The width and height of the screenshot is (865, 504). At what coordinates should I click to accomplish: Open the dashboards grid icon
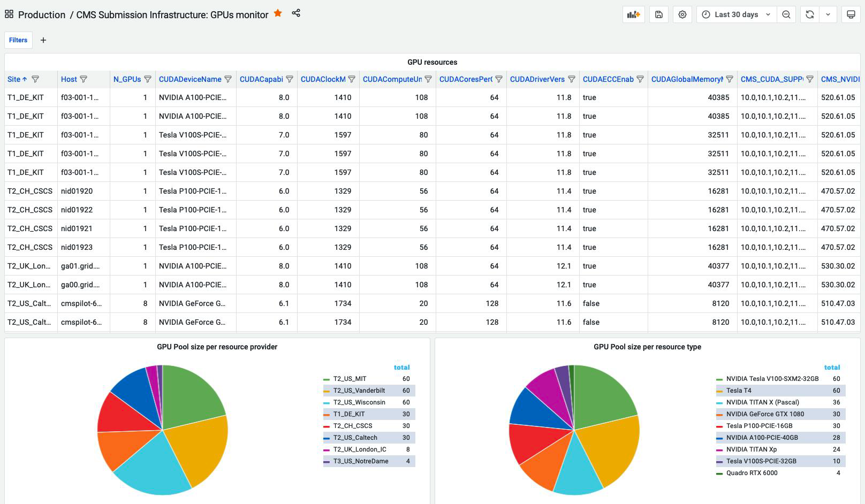pos(9,14)
